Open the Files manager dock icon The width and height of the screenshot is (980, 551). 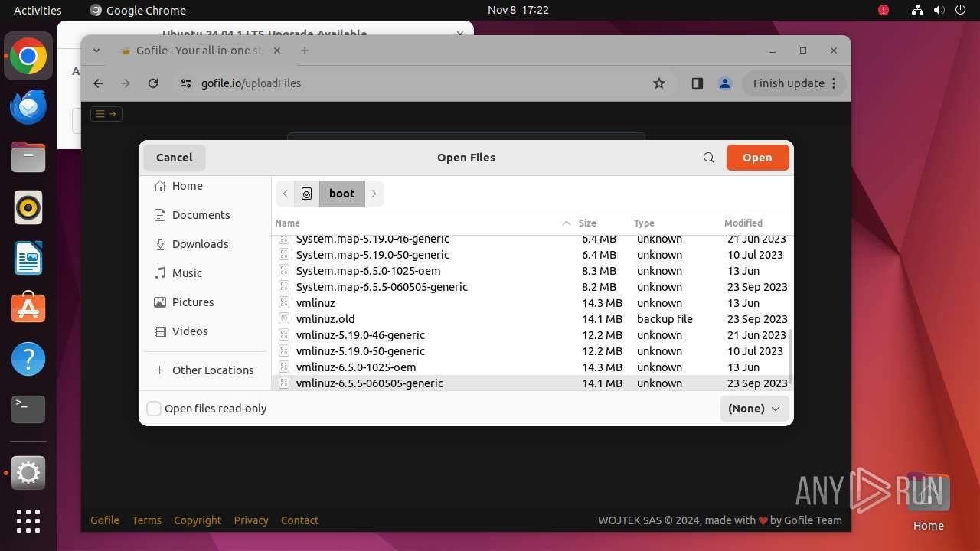(28, 157)
